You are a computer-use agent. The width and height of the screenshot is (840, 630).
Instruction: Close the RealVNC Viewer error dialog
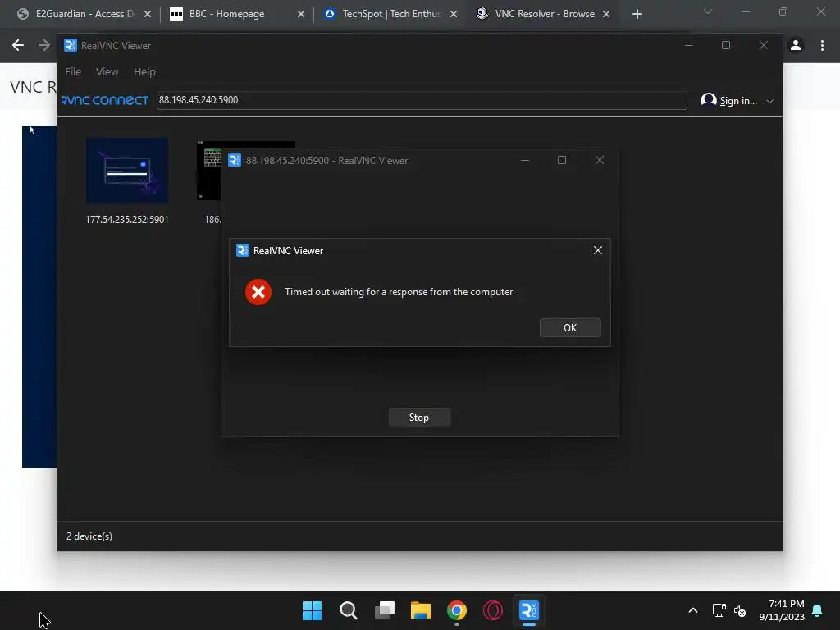tap(598, 251)
